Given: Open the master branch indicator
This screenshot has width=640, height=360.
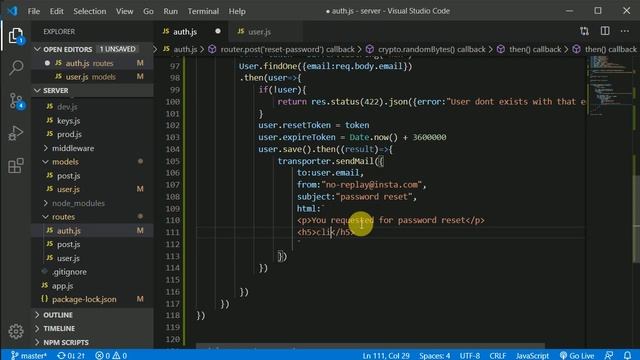Looking at the screenshot, I should (x=29, y=356).
